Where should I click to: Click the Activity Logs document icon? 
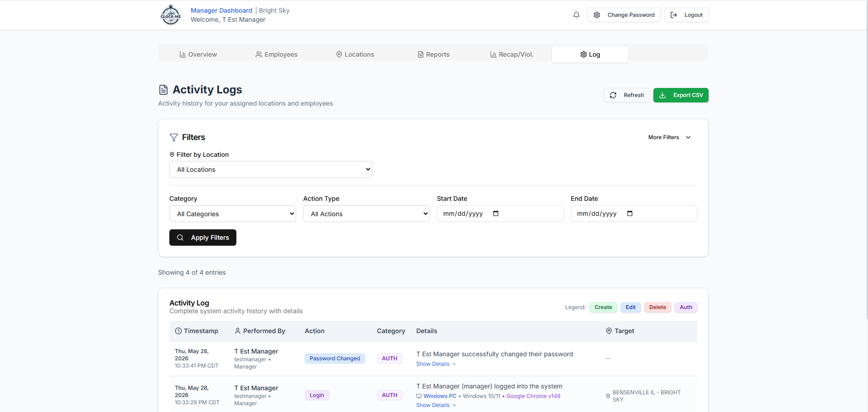click(x=163, y=90)
